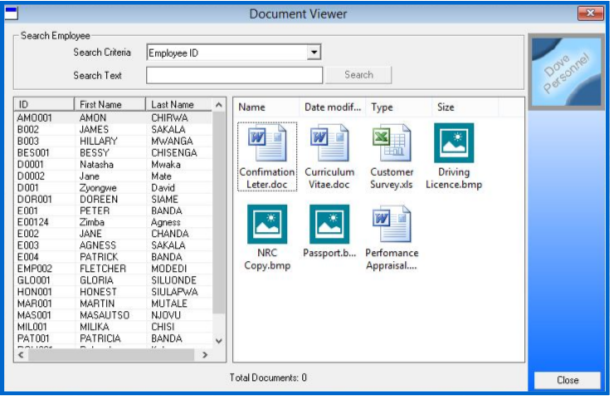Select employee row E003 AGNESS SAKALA

[x=114, y=245]
